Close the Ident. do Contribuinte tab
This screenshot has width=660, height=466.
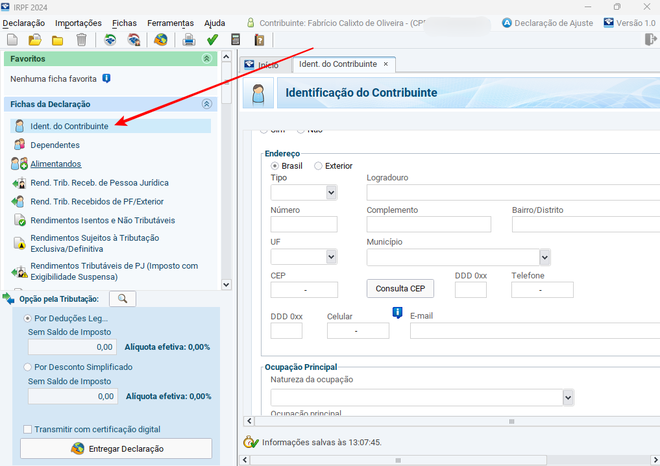386,64
